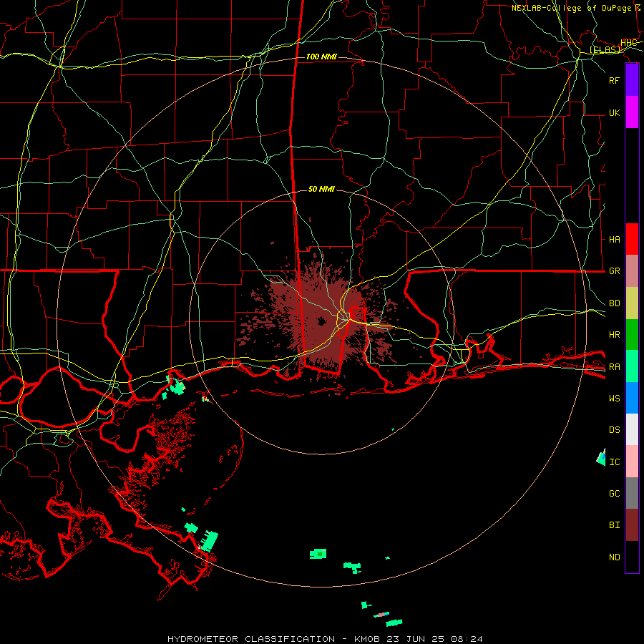
Task: Select the GR graupel legend color swatch
Action: (x=632, y=271)
